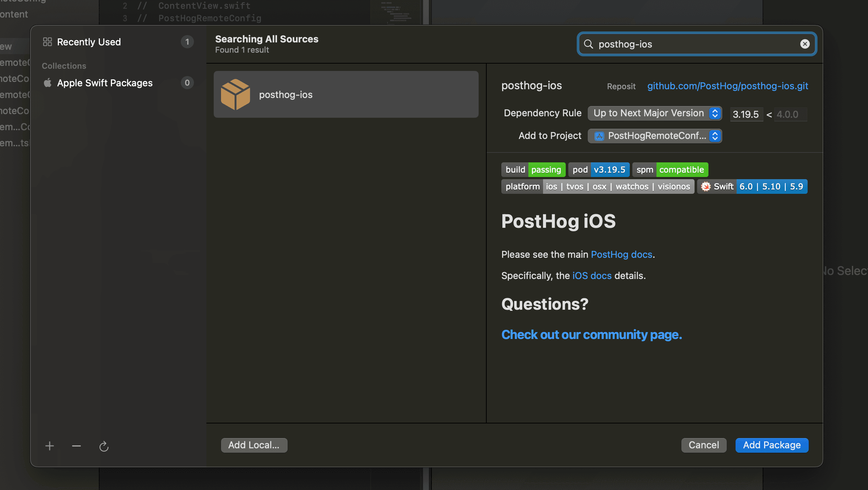Click the project icon in Add to Project
This screenshot has height=490, width=868.
pyautogui.click(x=599, y=136)
